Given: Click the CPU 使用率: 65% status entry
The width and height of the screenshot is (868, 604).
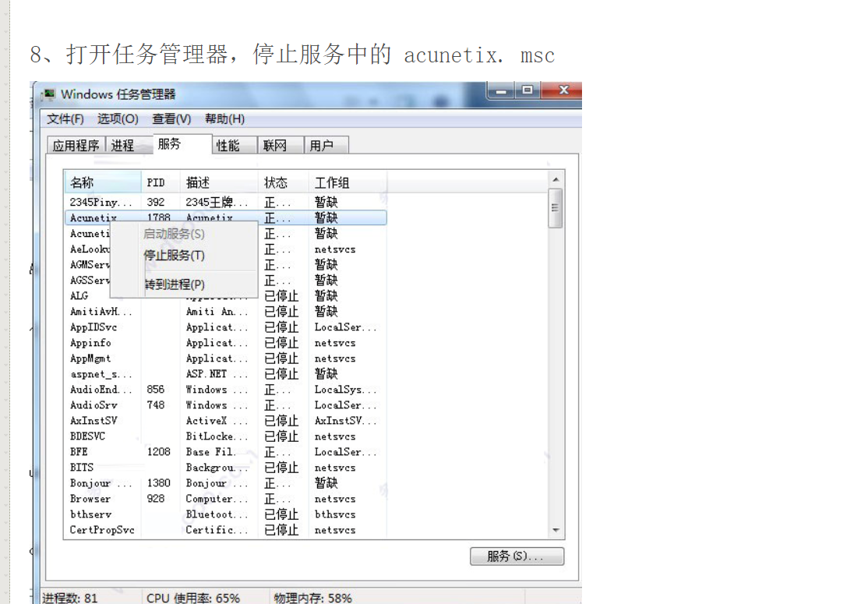Looking at the screenshot, I should [x=193, y=598].
